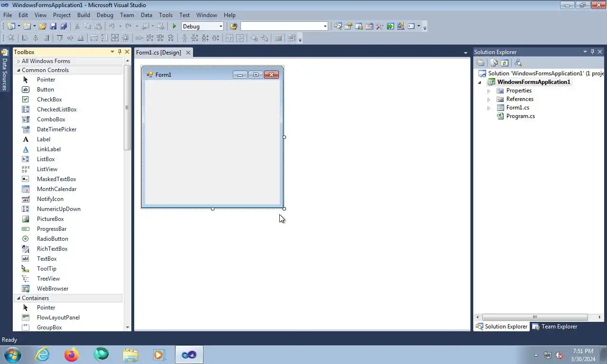
Task: Click the Save All toolbar icon
Action: click(64, 26)
